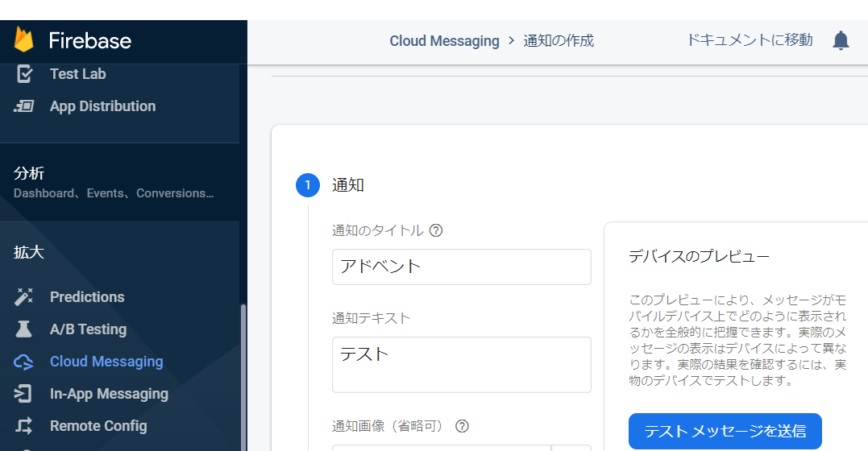This screenshot has height=451, width=868.
Task: Click the 通知テキスト label
Action: pyautogui.click(x=371, y=318)
